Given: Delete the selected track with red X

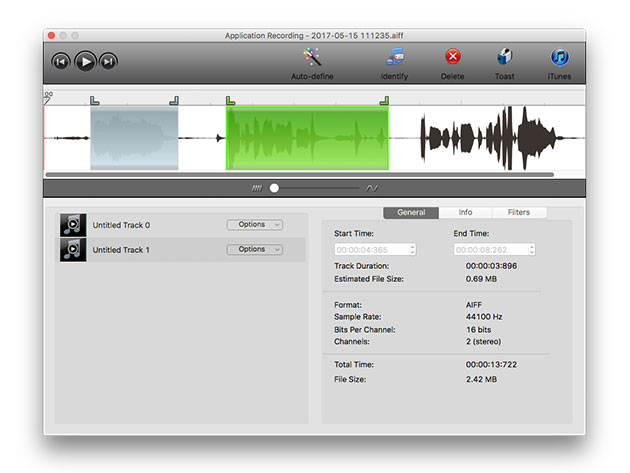Looking at the screenshot, I should [x=452, y=64].
